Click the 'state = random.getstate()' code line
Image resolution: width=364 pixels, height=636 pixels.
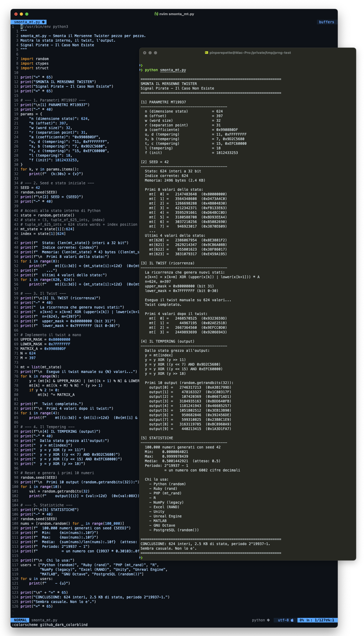48,215
